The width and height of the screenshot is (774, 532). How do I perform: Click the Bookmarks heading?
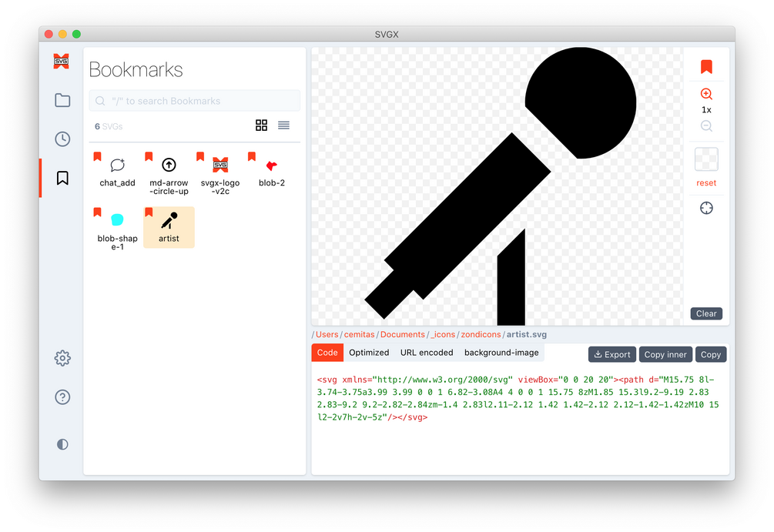click(136, 69)
